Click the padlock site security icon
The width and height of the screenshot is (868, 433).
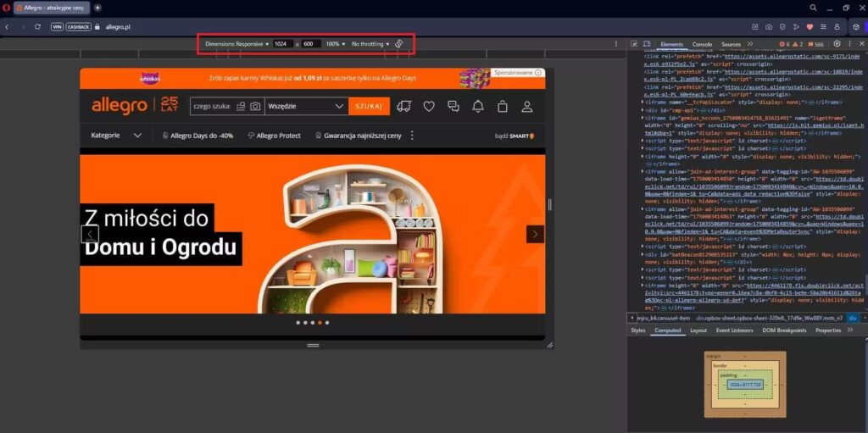click(x=97, y=26)
